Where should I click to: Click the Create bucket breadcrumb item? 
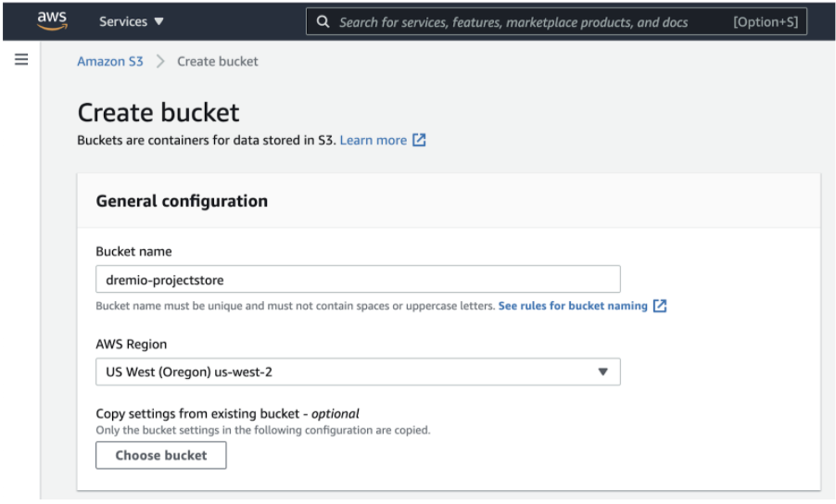(218, 61)
